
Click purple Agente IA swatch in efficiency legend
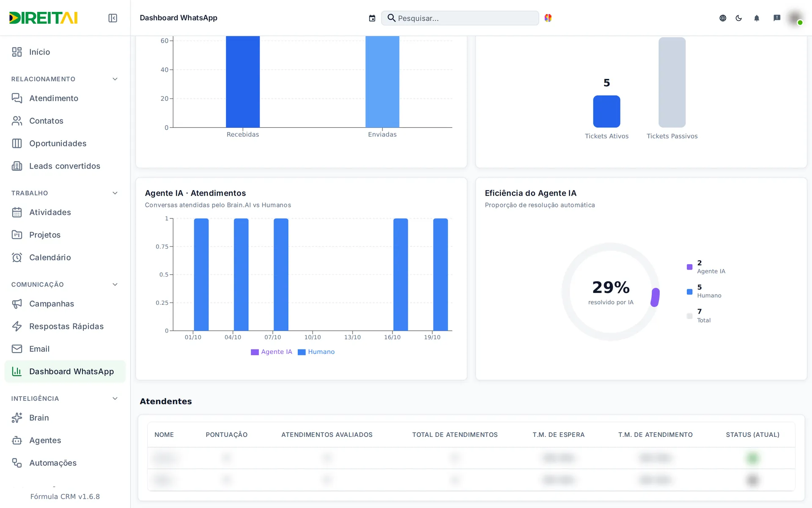tap(689, 267)
